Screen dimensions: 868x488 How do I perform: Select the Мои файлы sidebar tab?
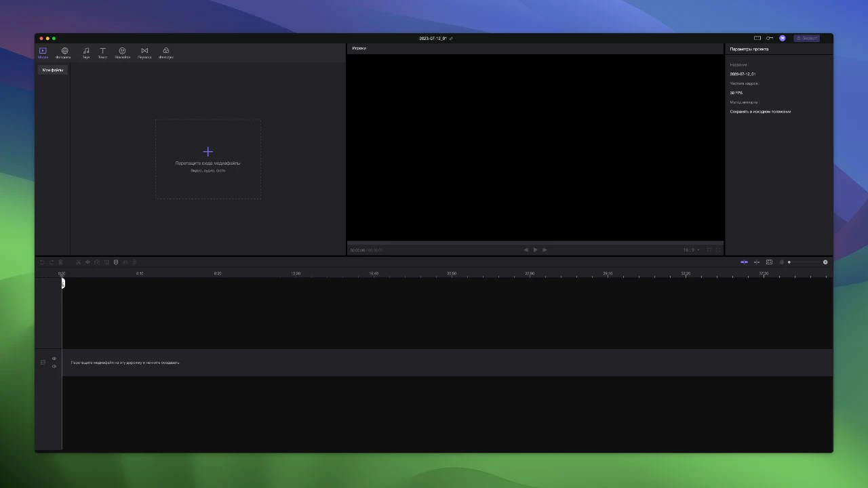tap(53, 70)
